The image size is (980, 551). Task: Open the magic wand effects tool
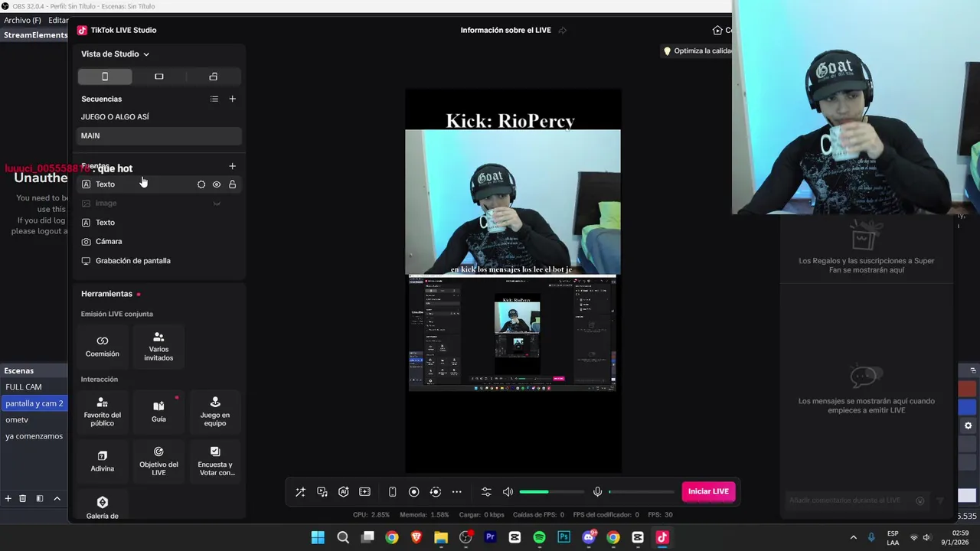[300, 492]
